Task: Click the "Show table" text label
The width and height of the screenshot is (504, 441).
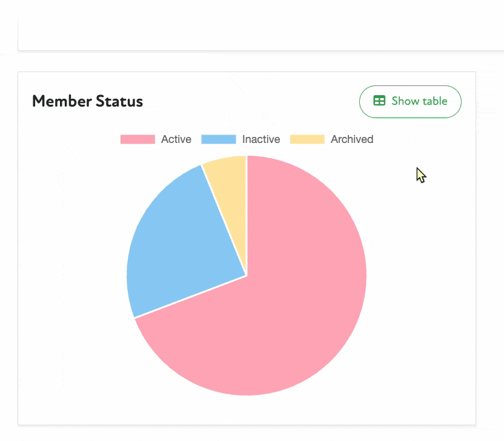Action: [419, 101]
